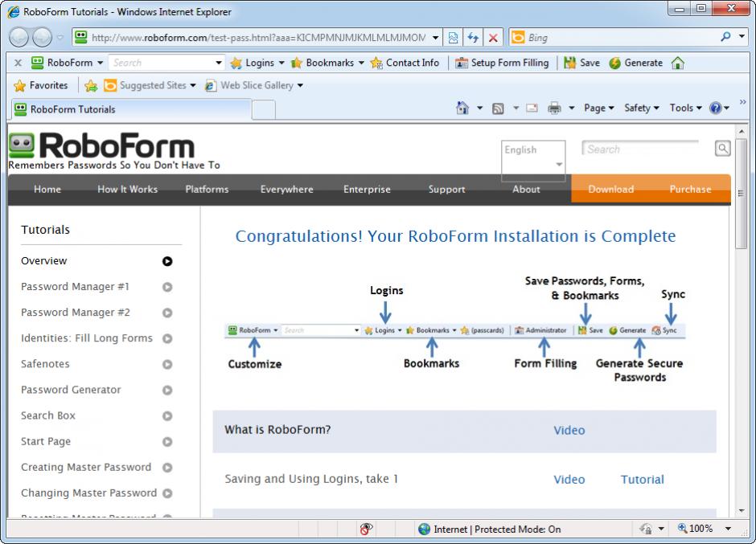Open Video link for Saving and Using Logins
756x544 pixels.
point(569,480)
